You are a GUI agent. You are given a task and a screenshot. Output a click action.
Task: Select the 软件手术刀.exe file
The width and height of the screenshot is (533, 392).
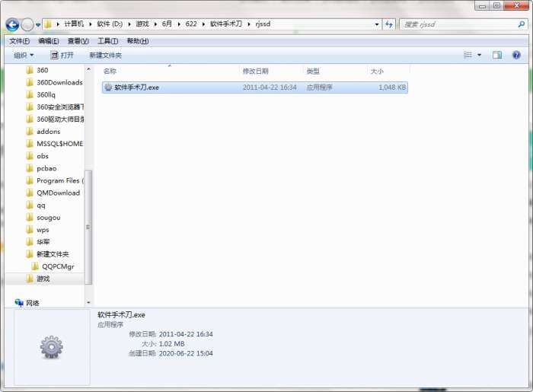[x=255, y=88]
